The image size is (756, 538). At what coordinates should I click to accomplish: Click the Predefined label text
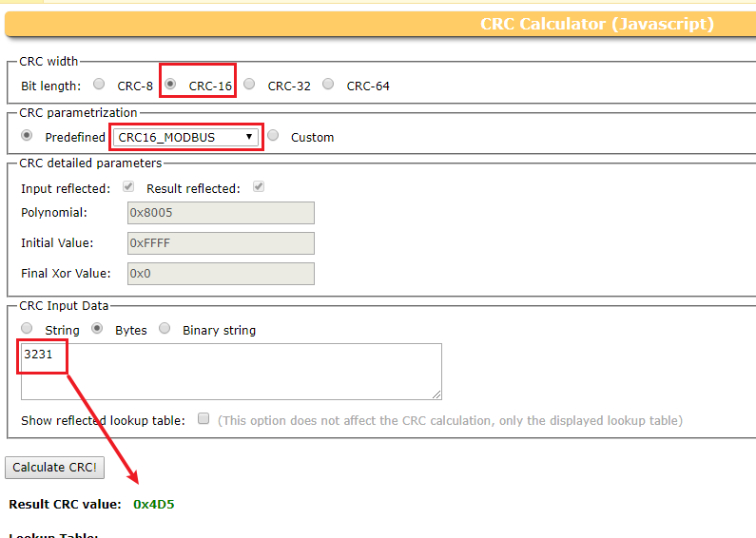click(x=75, y=138)
